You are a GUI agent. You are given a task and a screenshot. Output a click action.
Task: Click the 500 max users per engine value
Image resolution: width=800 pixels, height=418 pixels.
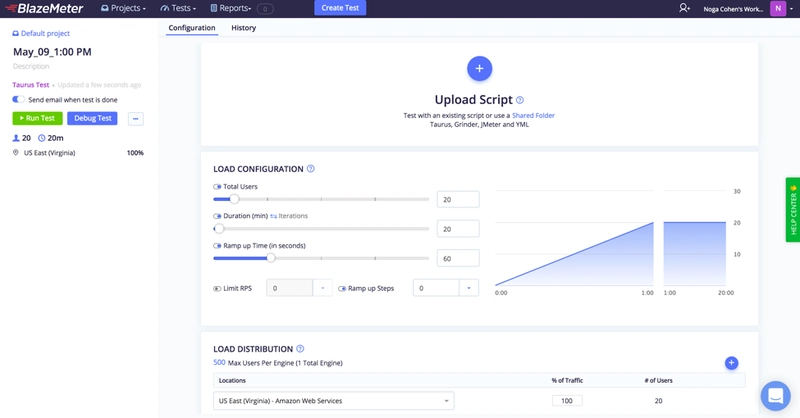click(219, 363)
